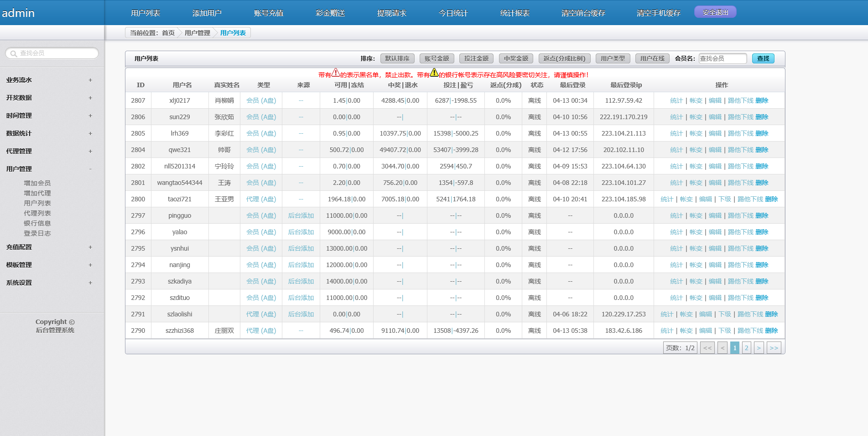Click 踢他下线 for user qwe321
This screenshot has height=436, width=868.
click(741, 150)
